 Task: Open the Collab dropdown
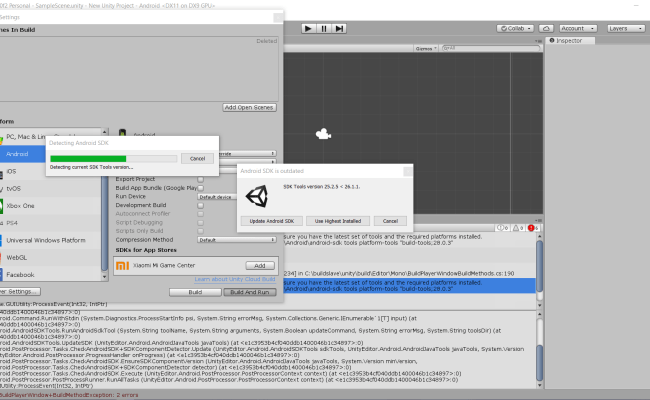click(516, 29)
